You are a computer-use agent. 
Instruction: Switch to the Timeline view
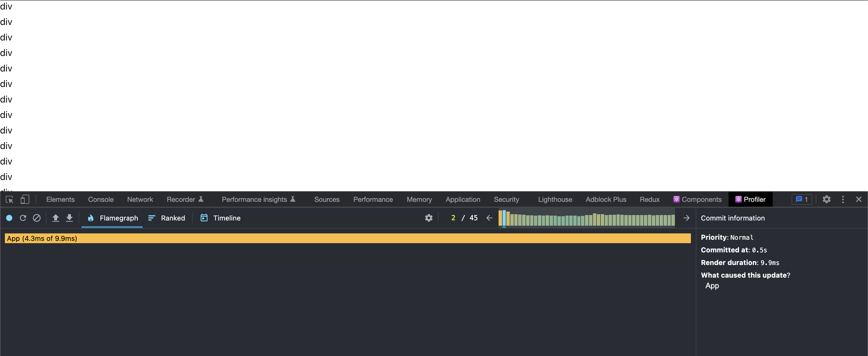220,218
